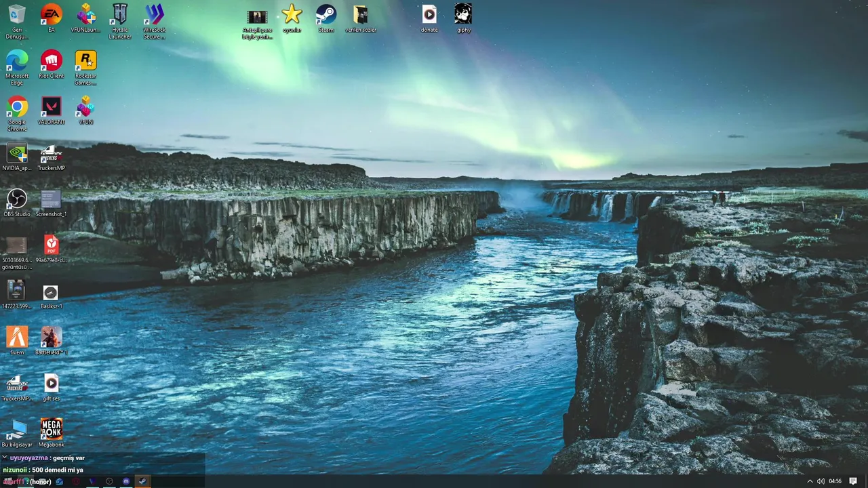Launch the Riot Client shortcut
This screenshot has height=488, width=868.
(x=51, y=64)
